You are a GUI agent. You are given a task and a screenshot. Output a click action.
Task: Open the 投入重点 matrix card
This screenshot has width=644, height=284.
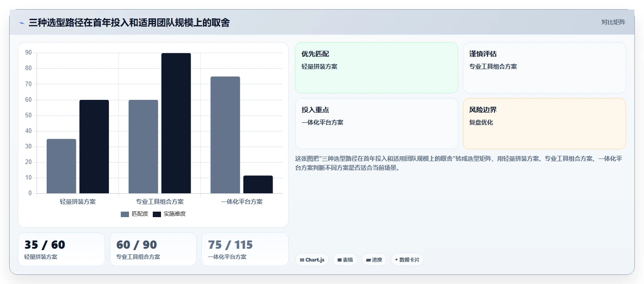tap(376, 124)
